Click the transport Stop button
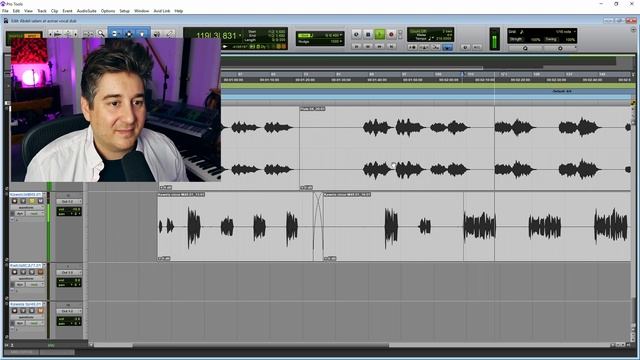Screen dimensions: 640x360 click(x=368, y=34)
